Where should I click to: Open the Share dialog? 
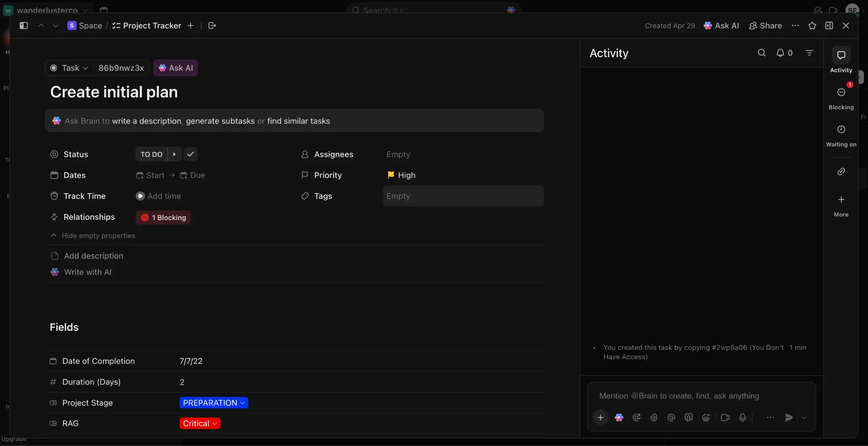[x=765, y=25]
